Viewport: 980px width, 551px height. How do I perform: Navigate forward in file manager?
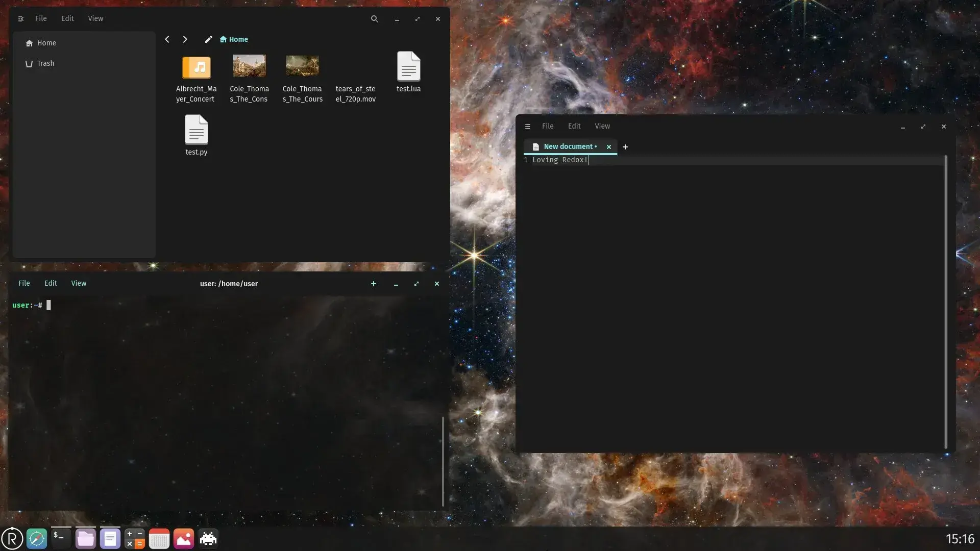pyautogui.click(x=185, y=39)
